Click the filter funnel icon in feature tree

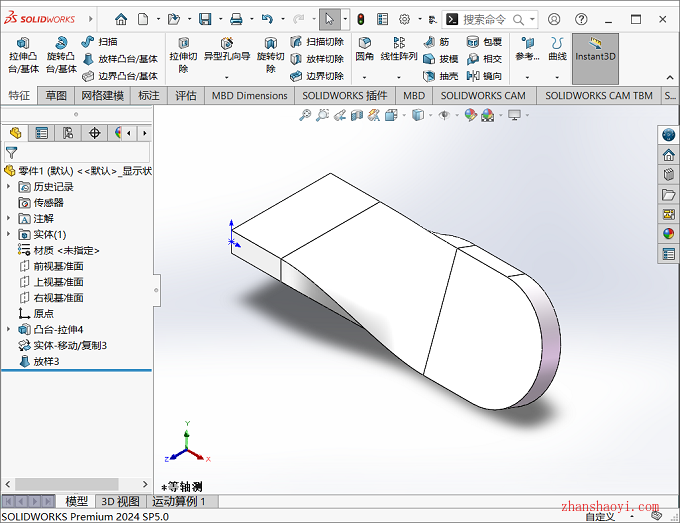(x=11, y=153)
